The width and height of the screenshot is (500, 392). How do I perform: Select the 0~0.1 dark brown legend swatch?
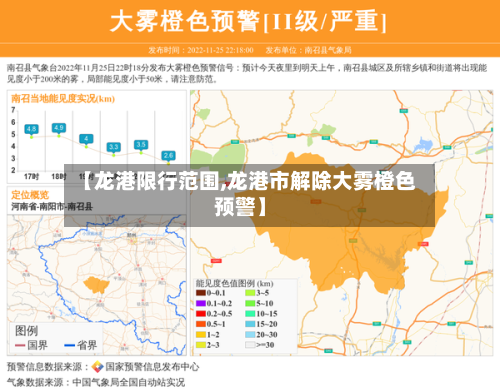[201, 293]
